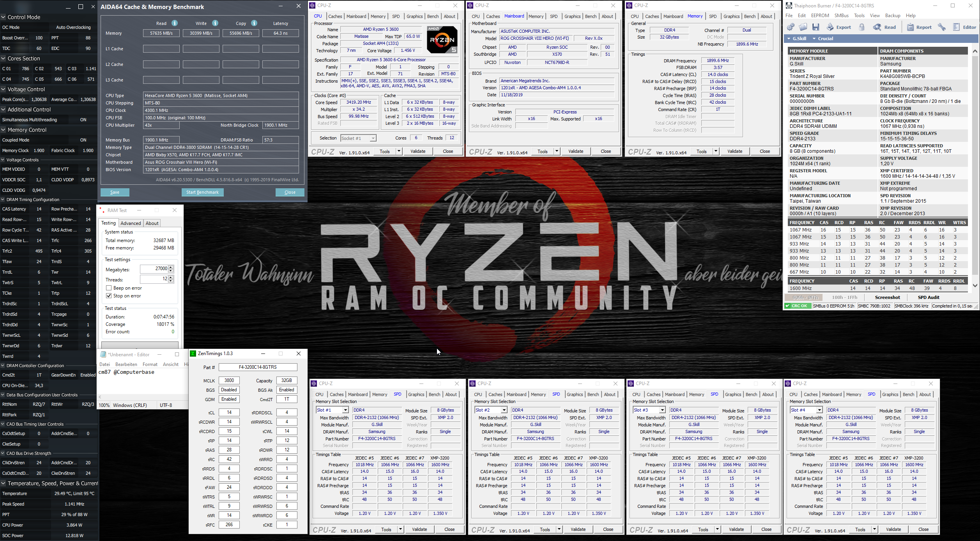
Task: Click the Start Benchmark button in AIDA64
Action: (x=202, y=192)
